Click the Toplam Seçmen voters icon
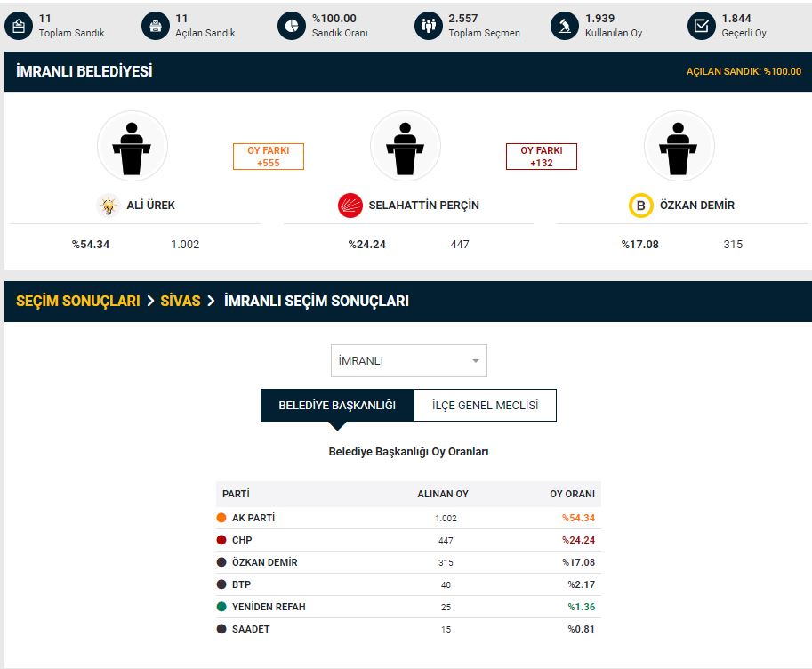Viewport: 812px width, 669px height. 428,27
